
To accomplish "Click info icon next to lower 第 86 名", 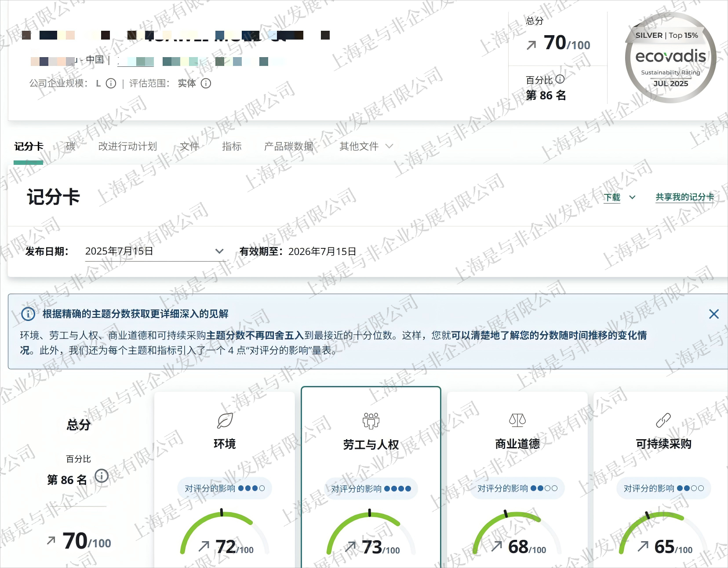I will tap(102, 476).
